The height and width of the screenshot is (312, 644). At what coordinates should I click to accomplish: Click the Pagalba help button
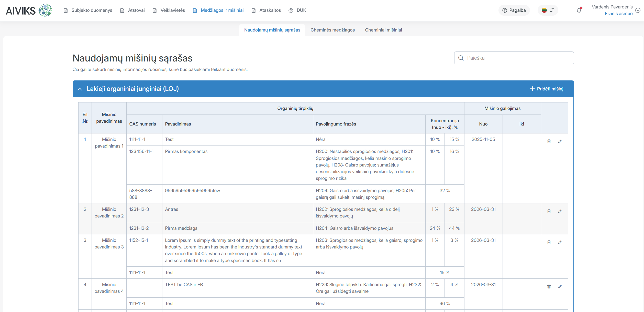click(x=514, y=10)
